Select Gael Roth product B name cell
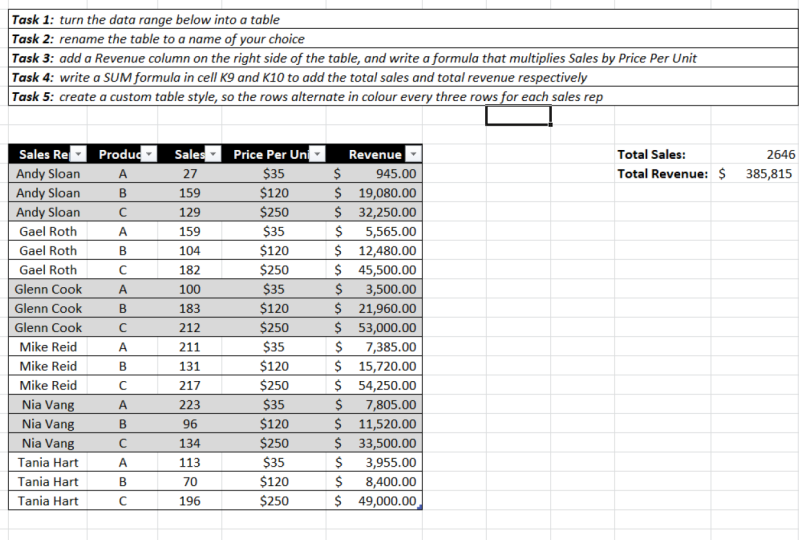Viewport: 799px width, 540px height. (48, 251)
